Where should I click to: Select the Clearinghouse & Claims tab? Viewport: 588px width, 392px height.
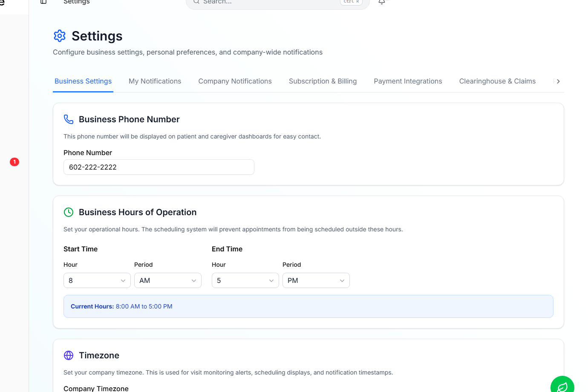(x=497, y=81)
